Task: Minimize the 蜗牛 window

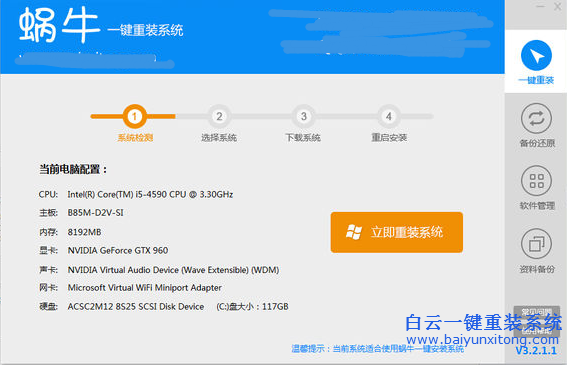Action: [540, 6]
